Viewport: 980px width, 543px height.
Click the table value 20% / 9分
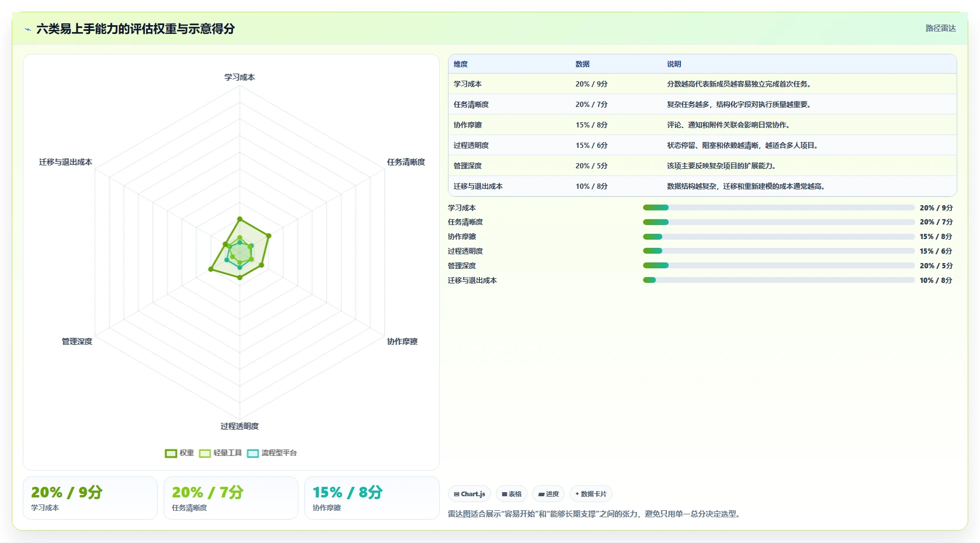(592, 84)
